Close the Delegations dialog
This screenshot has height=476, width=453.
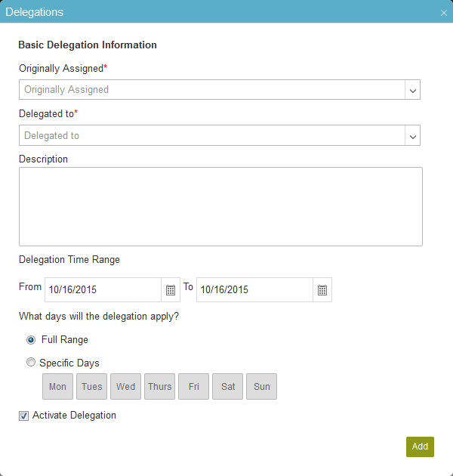tap(444, 13)
